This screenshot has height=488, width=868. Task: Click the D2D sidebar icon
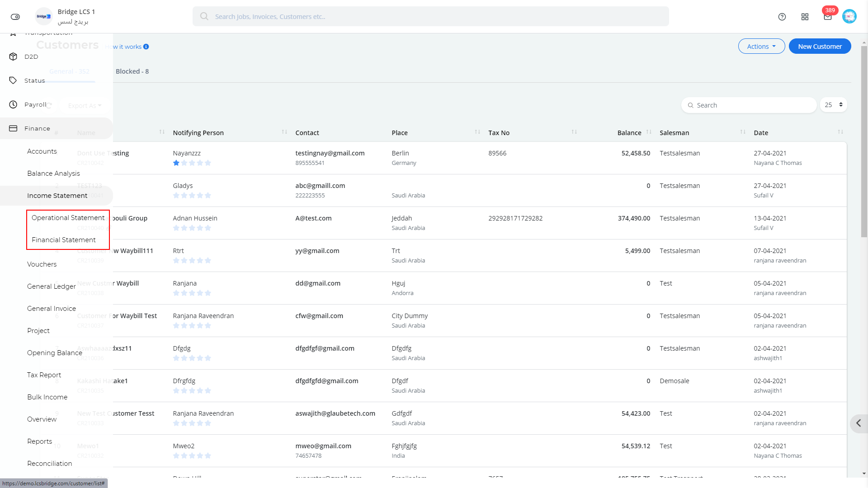coord(13,56)
